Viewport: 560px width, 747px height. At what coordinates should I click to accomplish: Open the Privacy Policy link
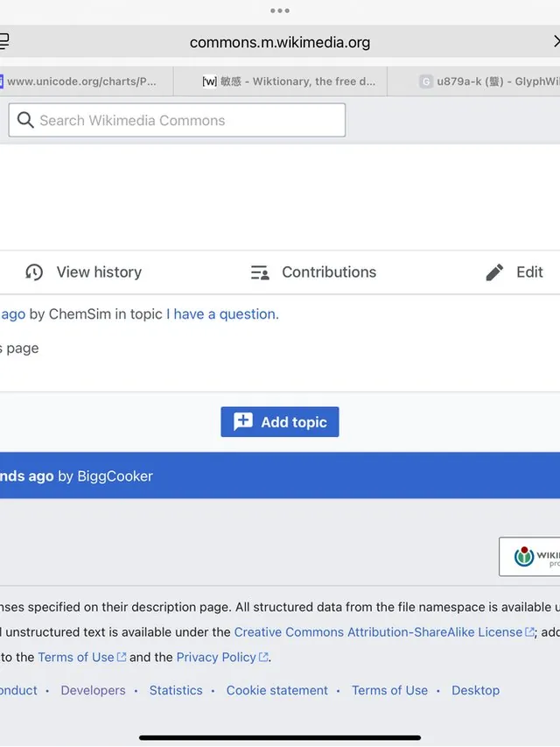(216, 657)
